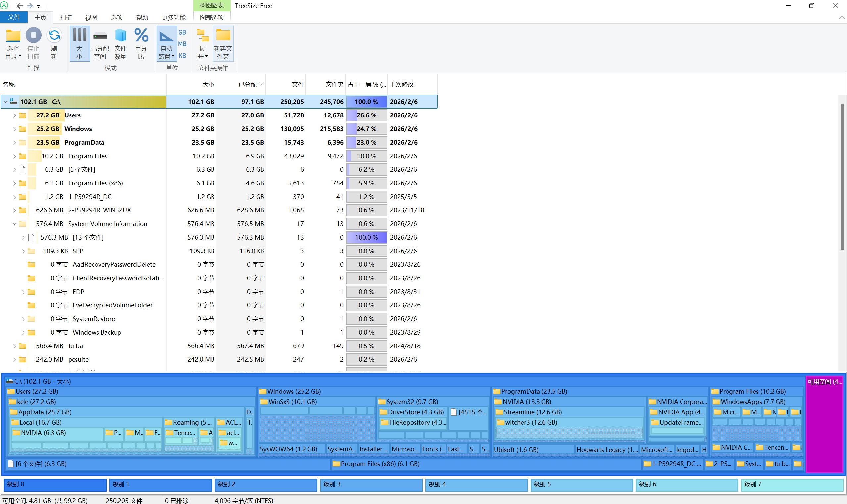Image resolution: width=847 pixels, height=504 pixels.
Task: Toggle KB unit display
Action: click(x=182, y=55)
